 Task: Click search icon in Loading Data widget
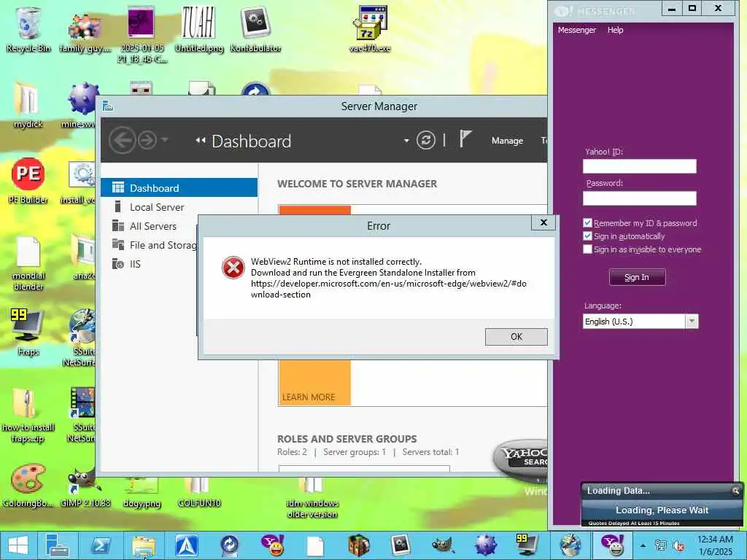click(x=735, y=490)
